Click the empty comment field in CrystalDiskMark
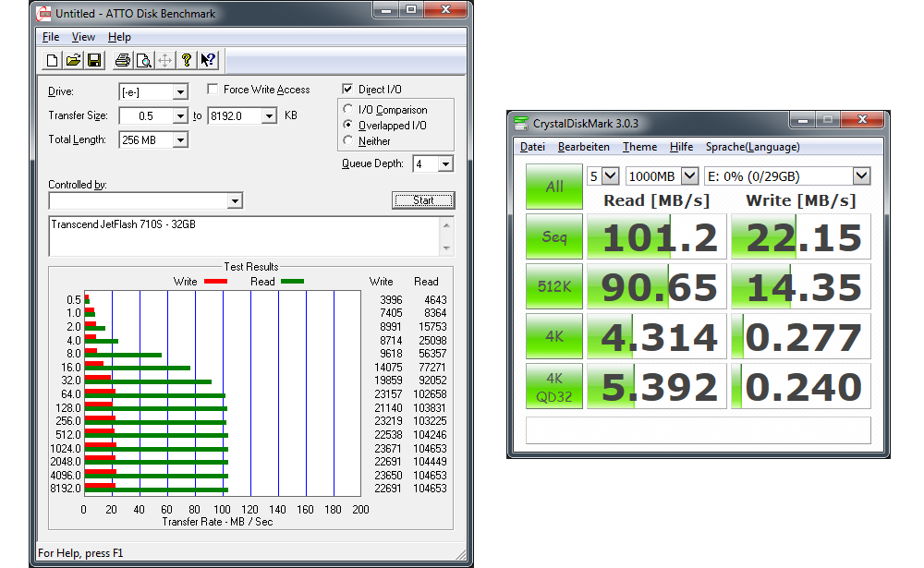Image resolution: width=924 pixels, height=568 pixels. click(698, 430)
